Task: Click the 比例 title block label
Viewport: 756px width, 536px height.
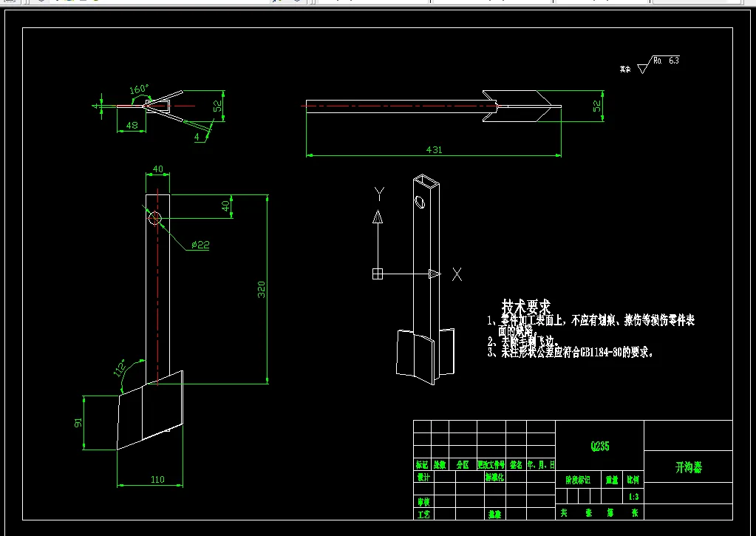Action: point(633,480)
